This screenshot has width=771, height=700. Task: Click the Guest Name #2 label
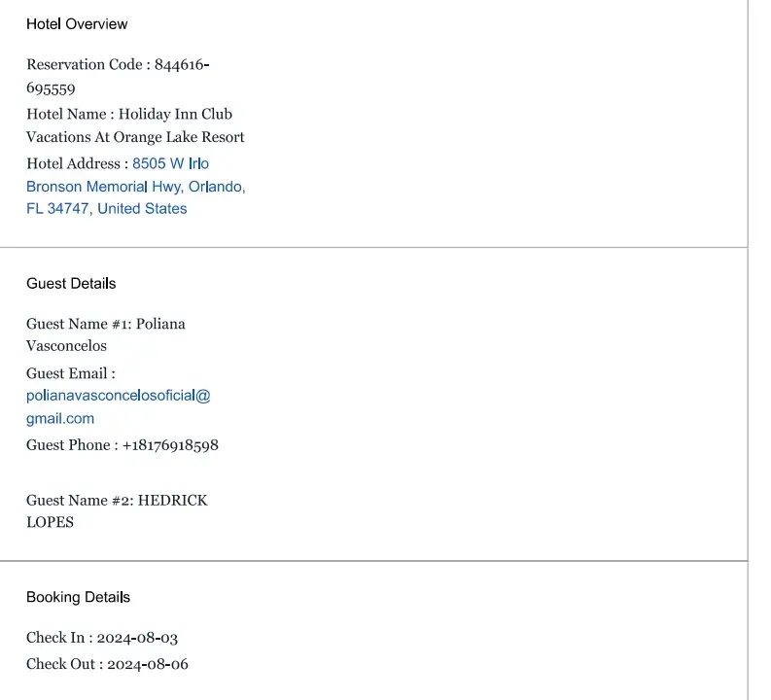(80, 501)
